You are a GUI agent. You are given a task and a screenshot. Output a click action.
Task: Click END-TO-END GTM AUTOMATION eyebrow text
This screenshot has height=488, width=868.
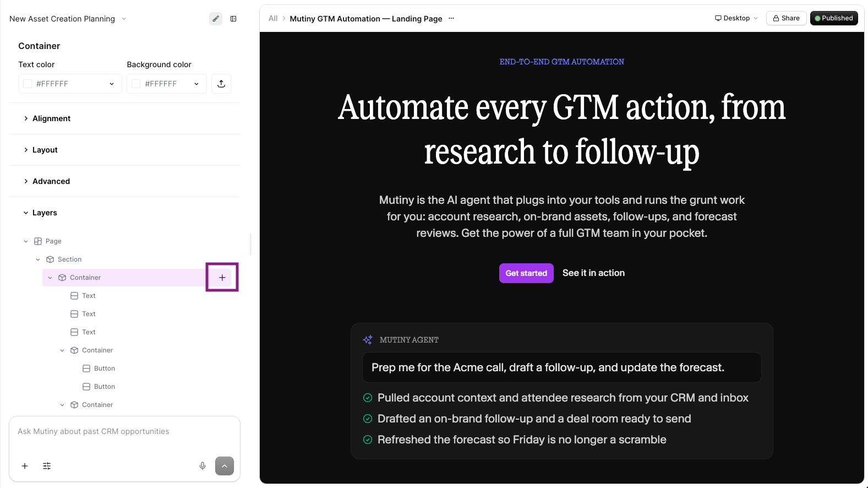pos(562,62)
